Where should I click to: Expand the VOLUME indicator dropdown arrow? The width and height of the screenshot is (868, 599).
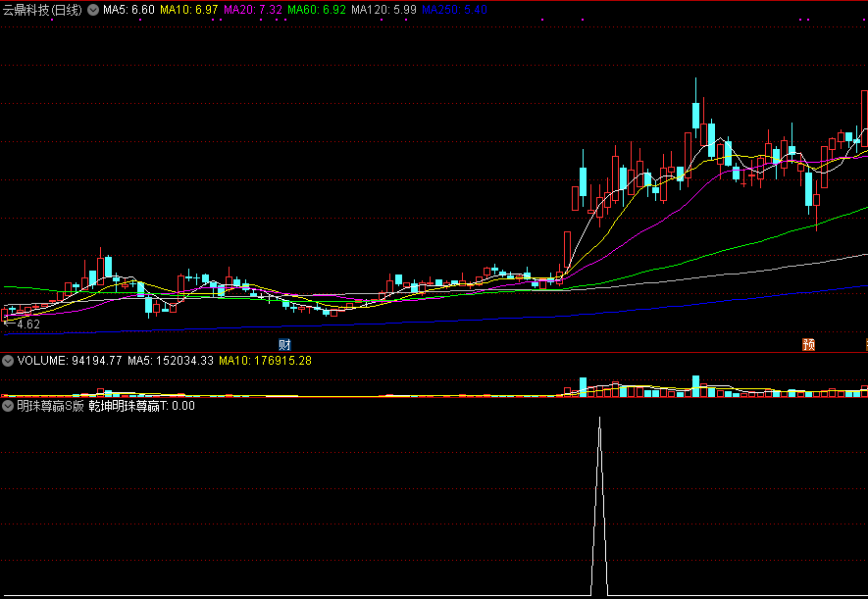tap(8, 361)
